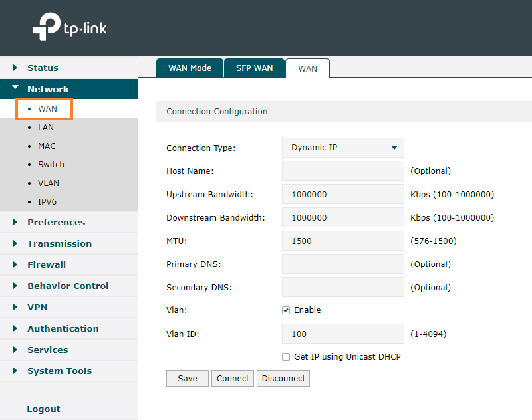Check Get IP using Unicast DHCP
532x420 pixels.
(x=285, y=356)
